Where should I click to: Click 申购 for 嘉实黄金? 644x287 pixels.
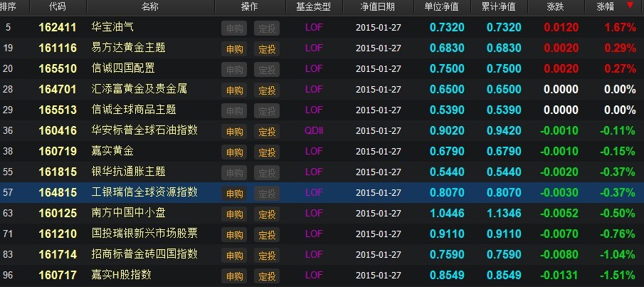point(235,152)
